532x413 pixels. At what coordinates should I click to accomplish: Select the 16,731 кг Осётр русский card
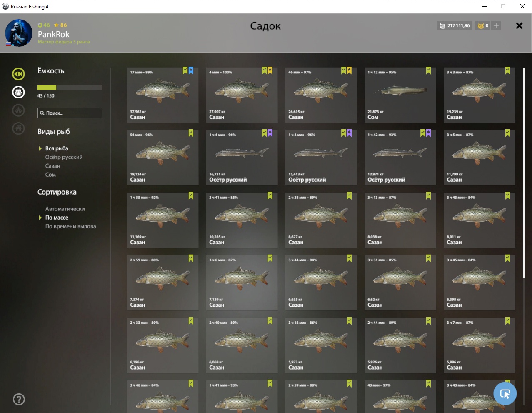[242, 158]
